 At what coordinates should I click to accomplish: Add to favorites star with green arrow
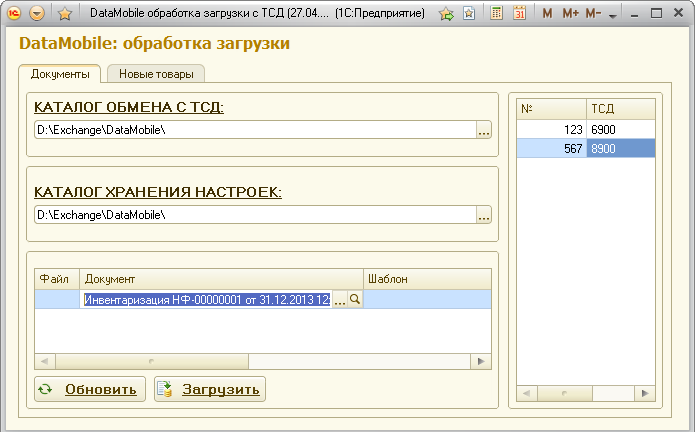(446, 14)
